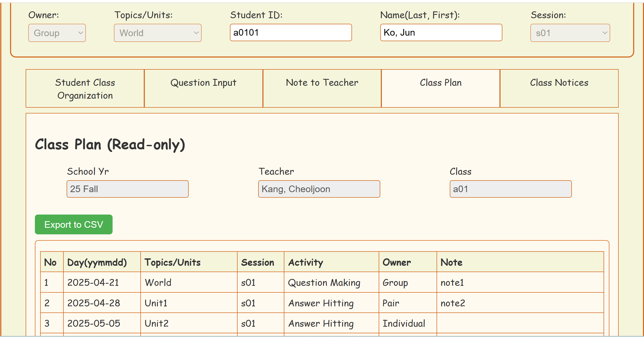Select the Note to Teacher tab
This screenshot has width=644, height=337.
[322, 89]
